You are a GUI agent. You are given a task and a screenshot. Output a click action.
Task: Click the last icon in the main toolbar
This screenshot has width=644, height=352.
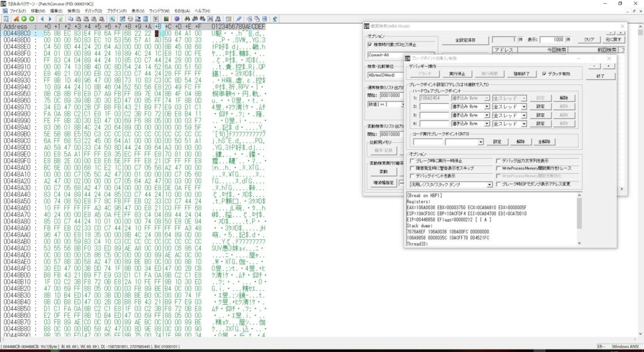point(274,19)
